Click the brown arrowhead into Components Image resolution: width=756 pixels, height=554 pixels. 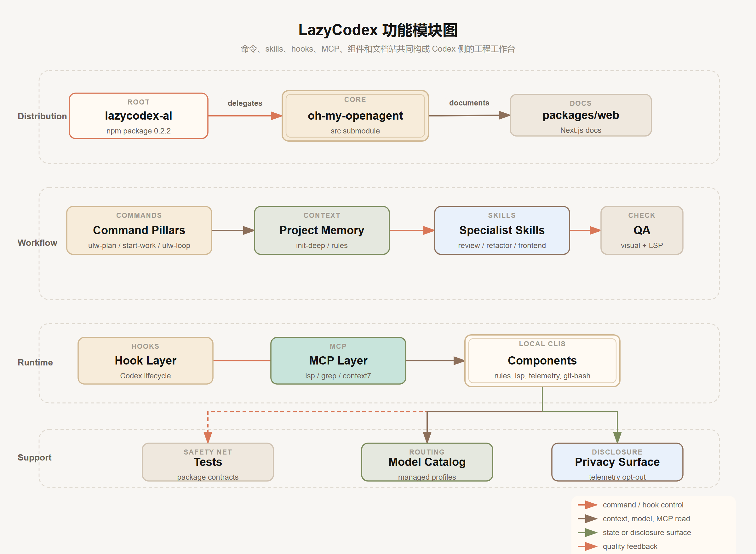(x=459, y=361)
